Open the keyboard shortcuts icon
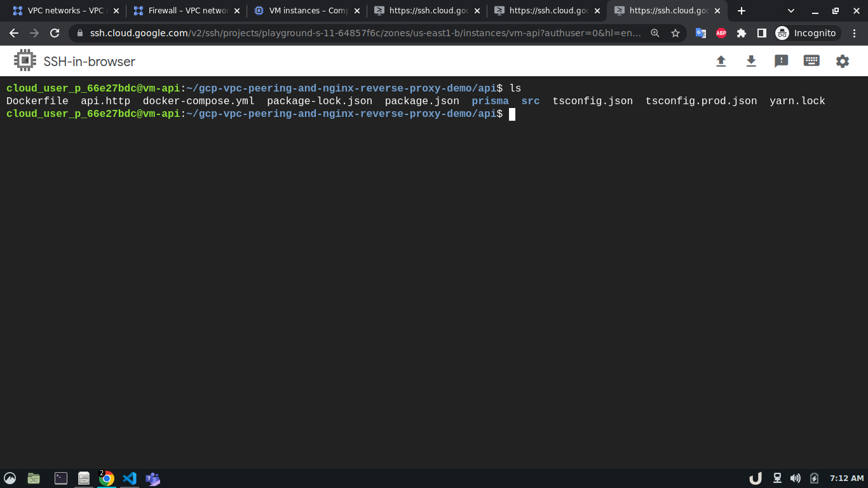The height and width of the screenshot is (488, 868). [x=811, y=61]
